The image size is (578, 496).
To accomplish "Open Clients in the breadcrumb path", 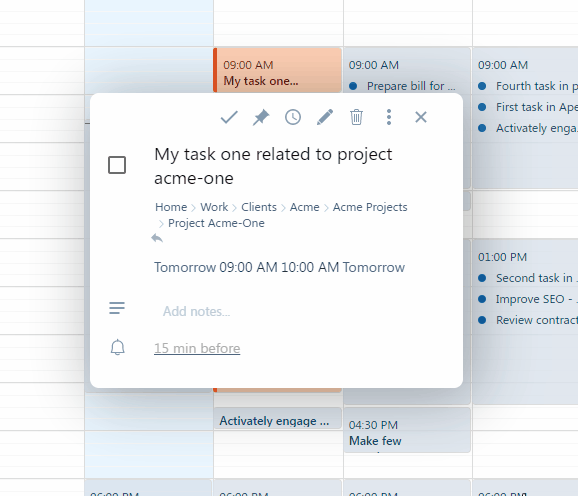I will pos(259,207).
